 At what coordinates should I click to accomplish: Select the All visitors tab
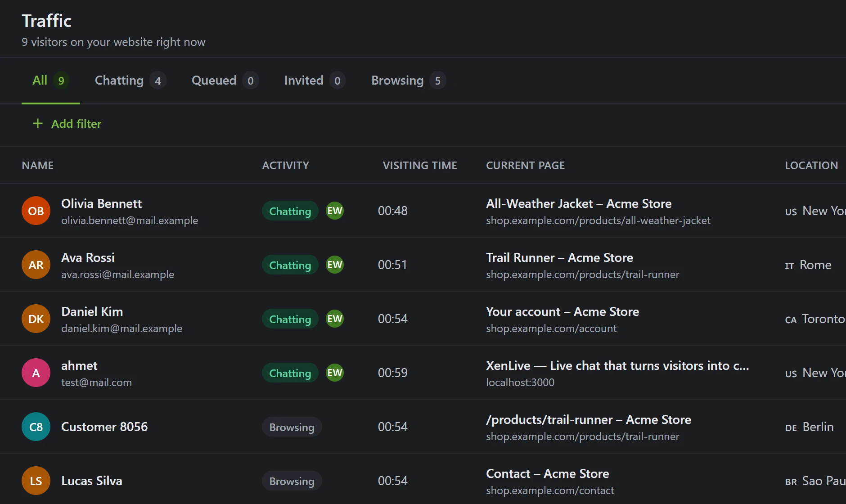pos(51,81)
